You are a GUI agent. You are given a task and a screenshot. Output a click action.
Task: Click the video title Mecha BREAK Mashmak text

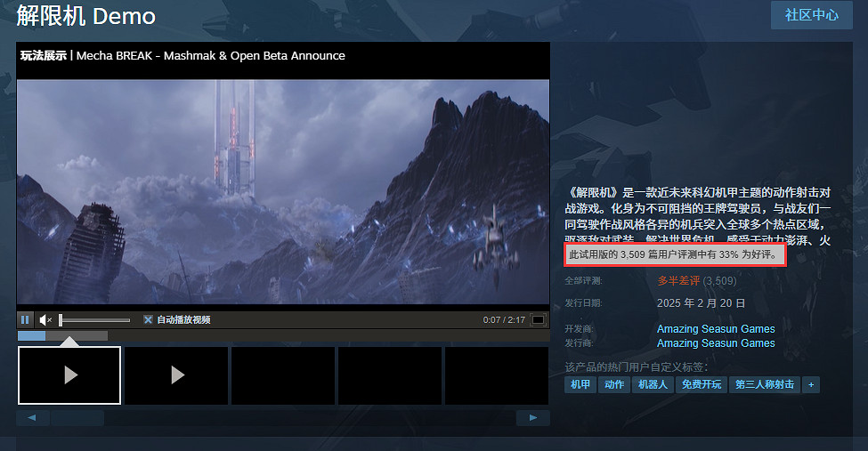pyautogui.click(x=210, y=56)
